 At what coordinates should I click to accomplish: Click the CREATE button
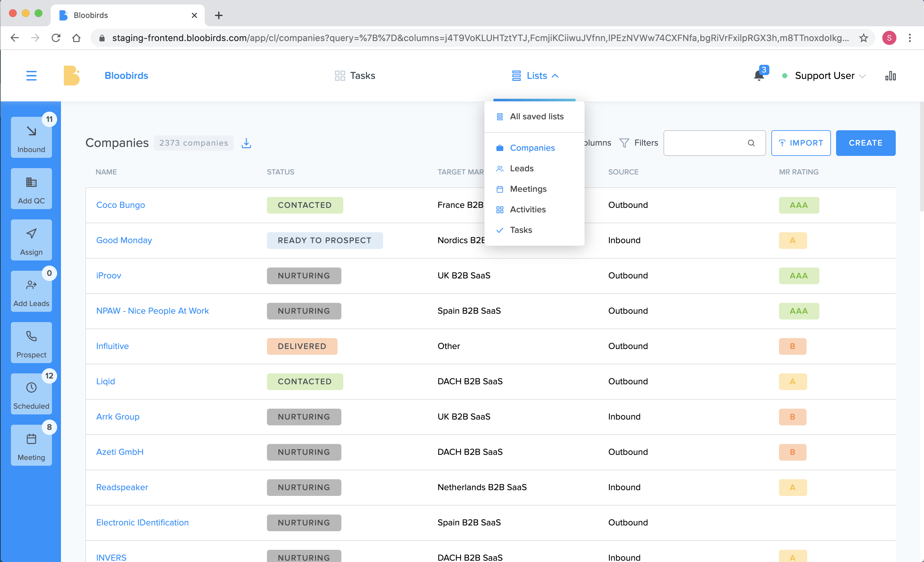866,143
